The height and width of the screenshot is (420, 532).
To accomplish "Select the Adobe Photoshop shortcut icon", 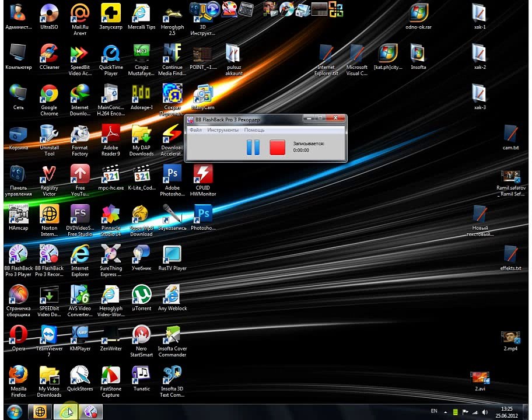I will (x=172, y=180).
